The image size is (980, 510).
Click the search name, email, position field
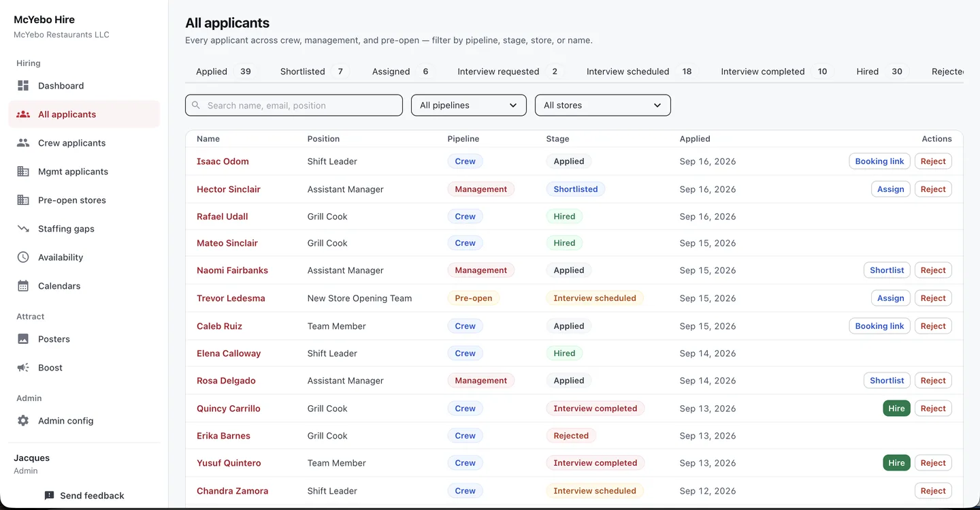[294, 105]
